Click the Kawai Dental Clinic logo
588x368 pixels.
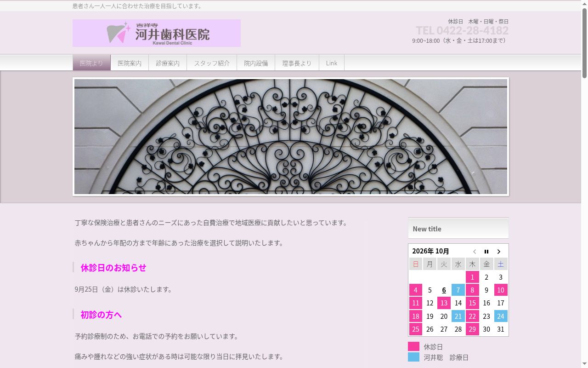(157, 33)
